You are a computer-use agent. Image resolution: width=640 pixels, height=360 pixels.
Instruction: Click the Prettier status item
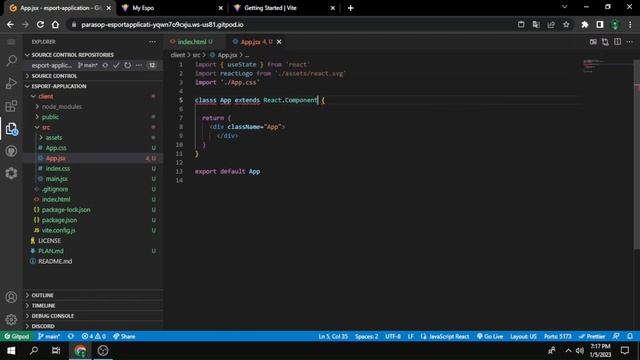click(x=592, y=336)
